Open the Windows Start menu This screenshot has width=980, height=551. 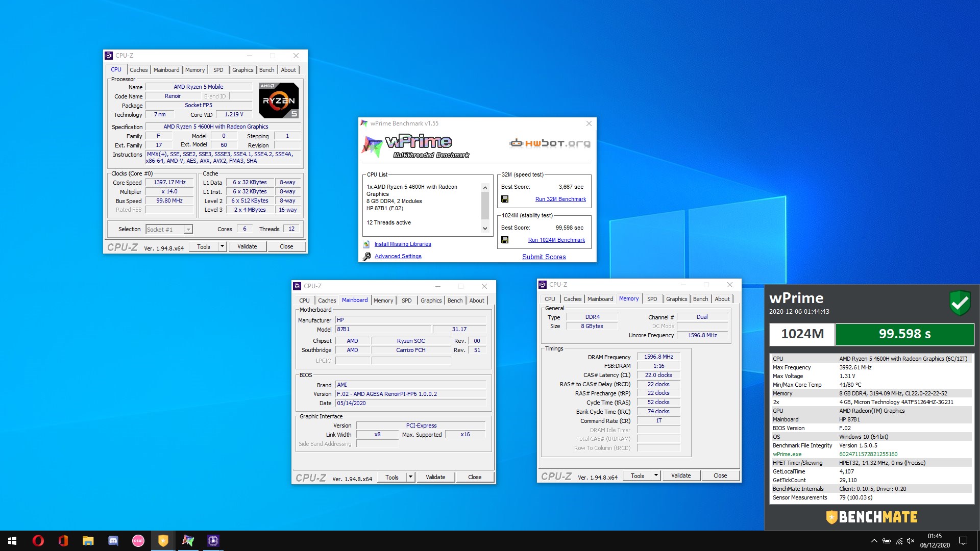click(12, 541)
